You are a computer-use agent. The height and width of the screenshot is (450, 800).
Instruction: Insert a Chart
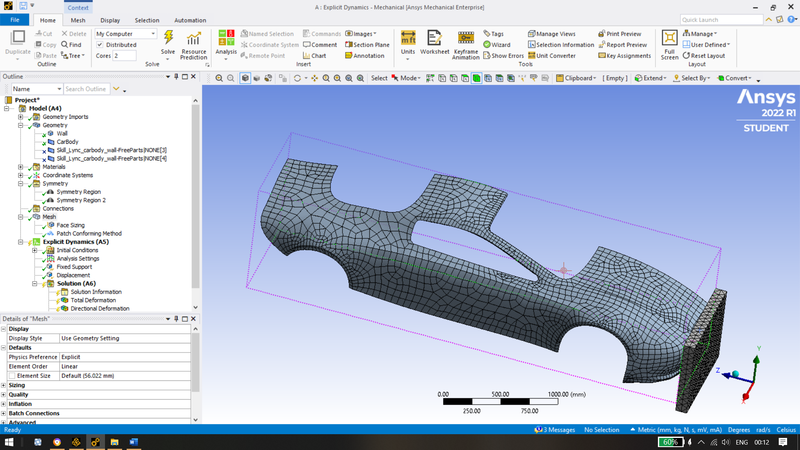coord(314,56)
